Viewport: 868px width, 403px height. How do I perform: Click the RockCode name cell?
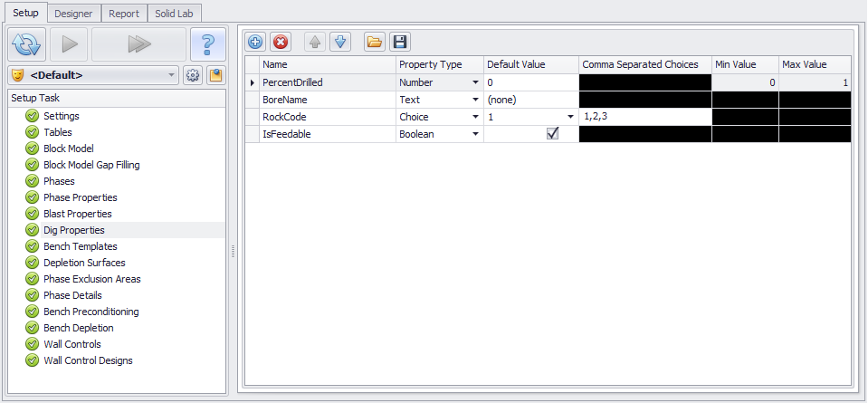coord(328,117)
